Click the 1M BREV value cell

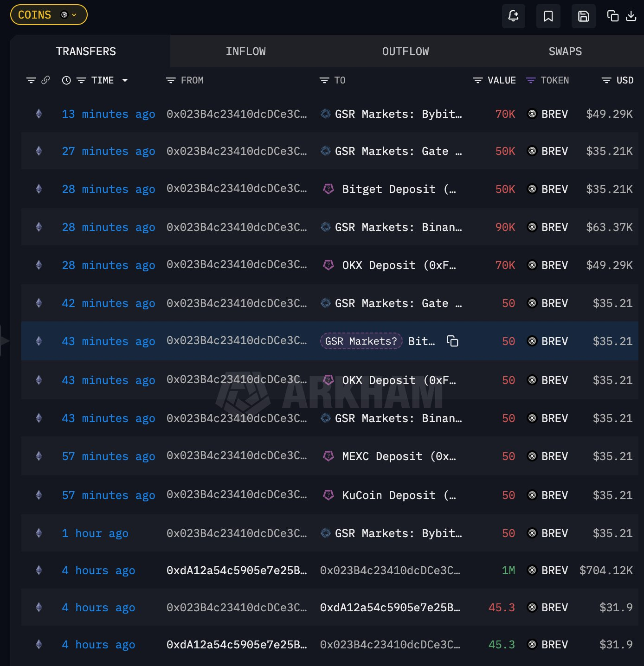(x=508, y=570)
